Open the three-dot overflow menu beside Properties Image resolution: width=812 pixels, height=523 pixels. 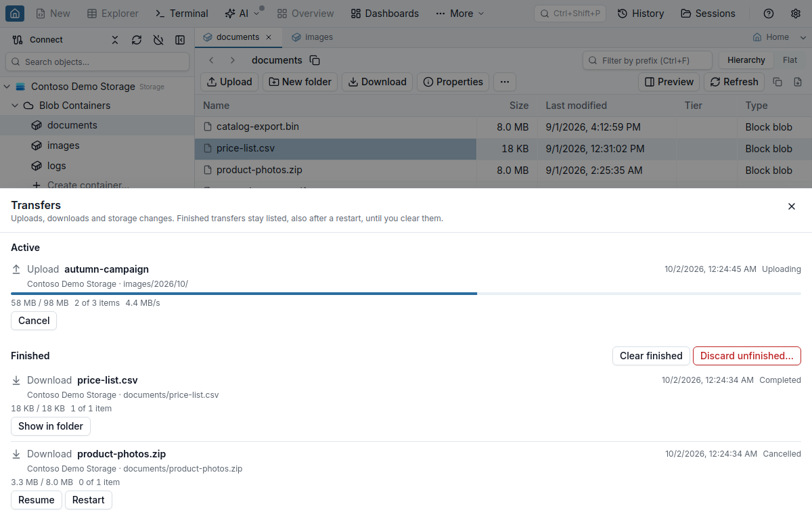tap(504, 82)
